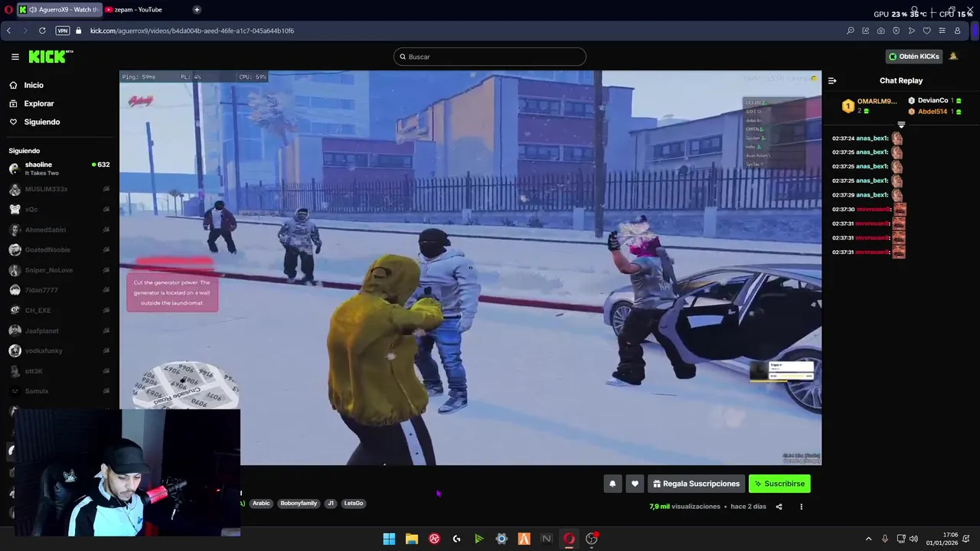Open the shaoline live channel

click(59, 168)
